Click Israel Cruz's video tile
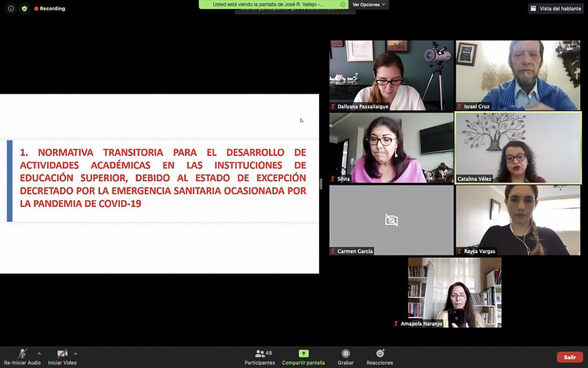This screenshot has width=588, height=368. (x=518, y=75)
